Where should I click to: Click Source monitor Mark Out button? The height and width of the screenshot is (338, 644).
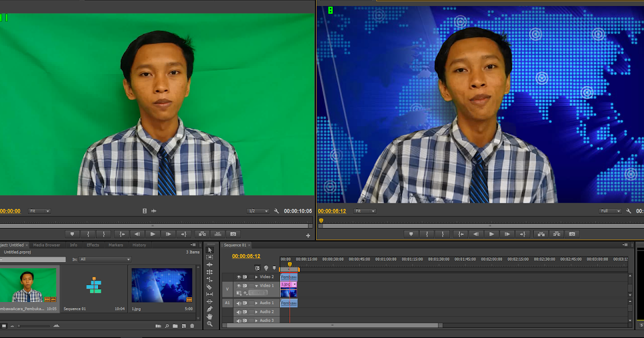tap(104, 234)
